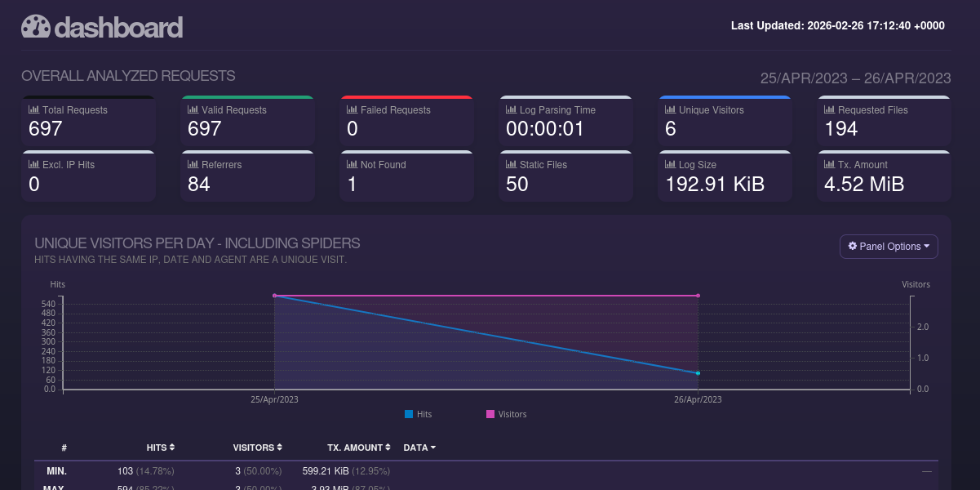The image size is (980, 490).
Task: Click the Valid Requests bar chart icon
Action: 193,109
